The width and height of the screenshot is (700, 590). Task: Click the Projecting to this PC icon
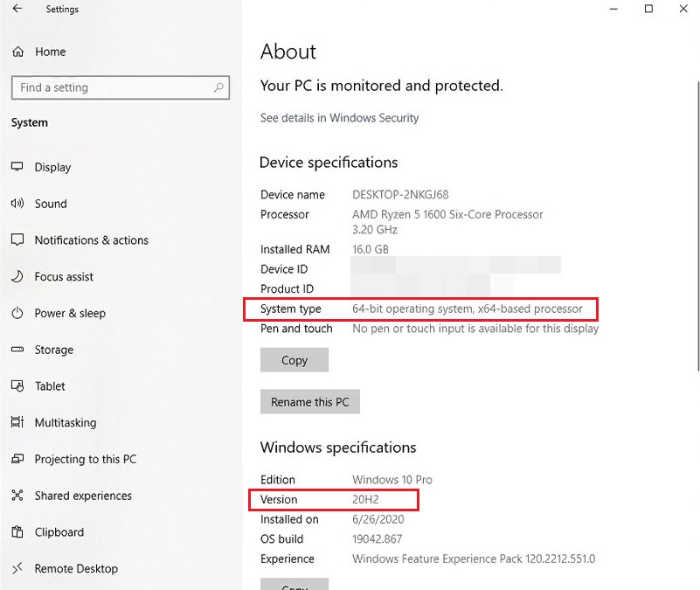pyautogui.click(x=17, y=459)
